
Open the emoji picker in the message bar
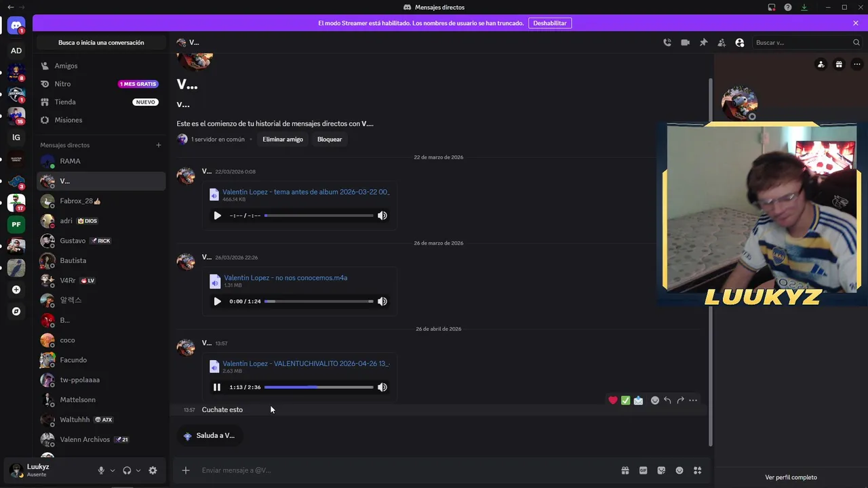coord(679,470)
